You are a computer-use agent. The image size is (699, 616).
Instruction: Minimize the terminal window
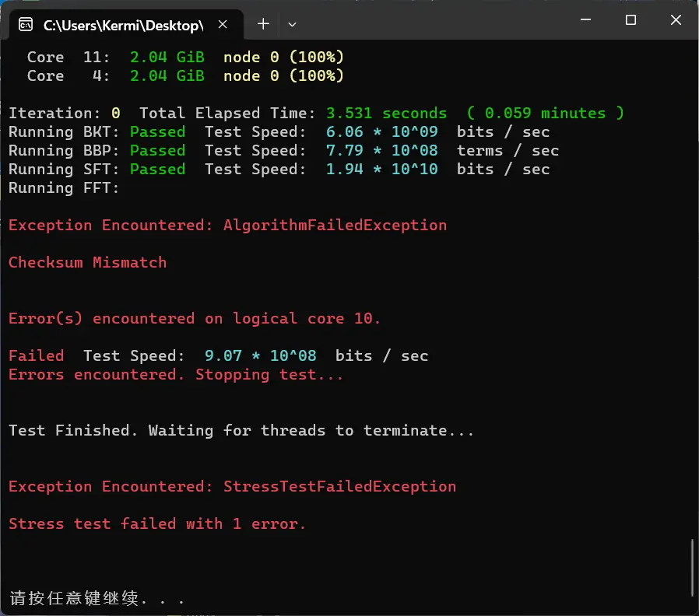585,20
